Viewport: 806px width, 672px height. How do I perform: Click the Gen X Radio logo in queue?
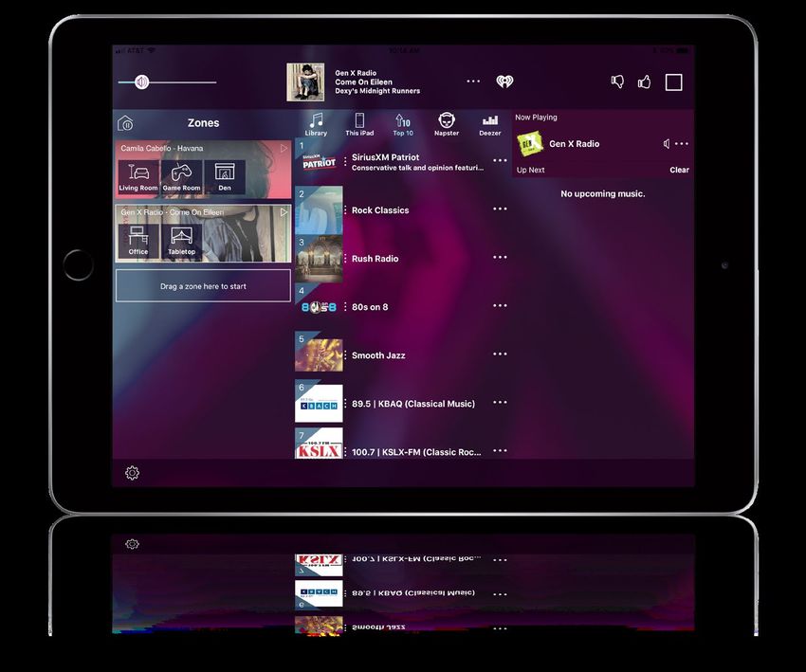click(x=529, y=144)
